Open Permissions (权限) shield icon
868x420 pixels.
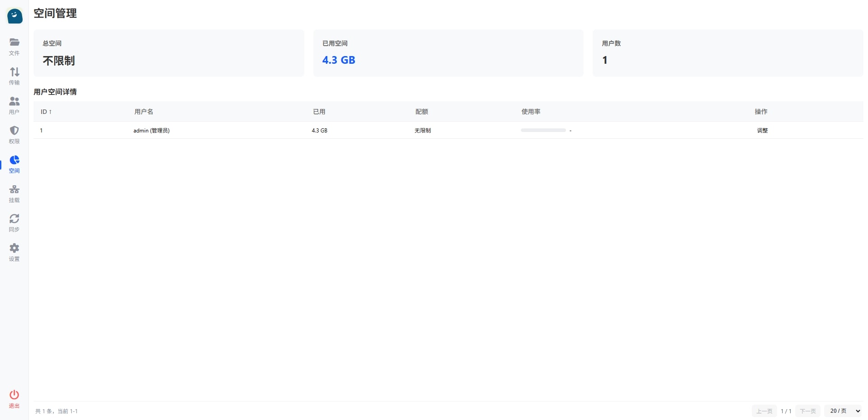14,131
